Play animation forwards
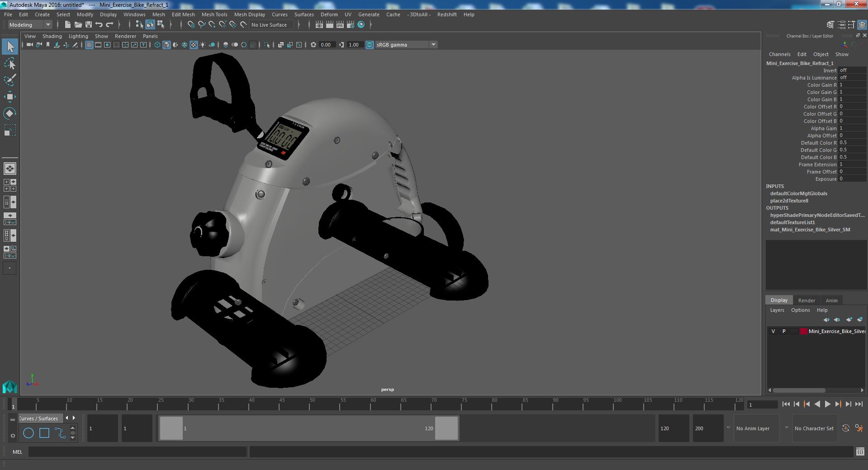Screen dimensions: 868x470 point(828,404)
